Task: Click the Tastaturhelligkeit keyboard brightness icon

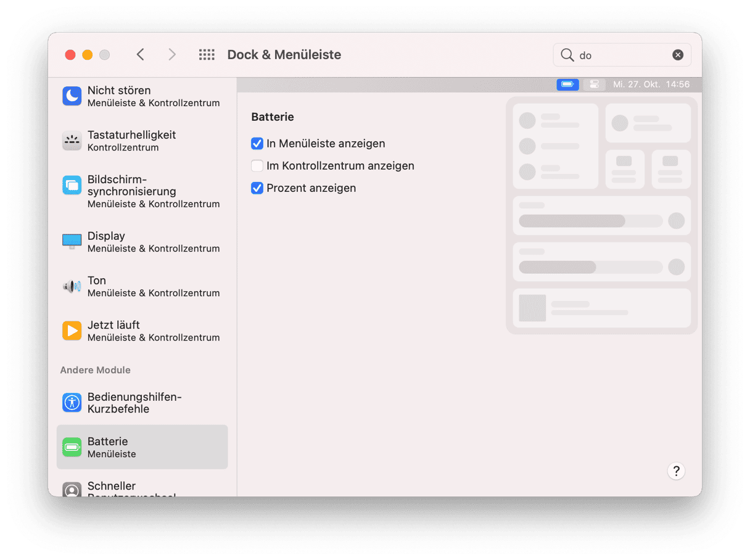Action: point(72,141)
